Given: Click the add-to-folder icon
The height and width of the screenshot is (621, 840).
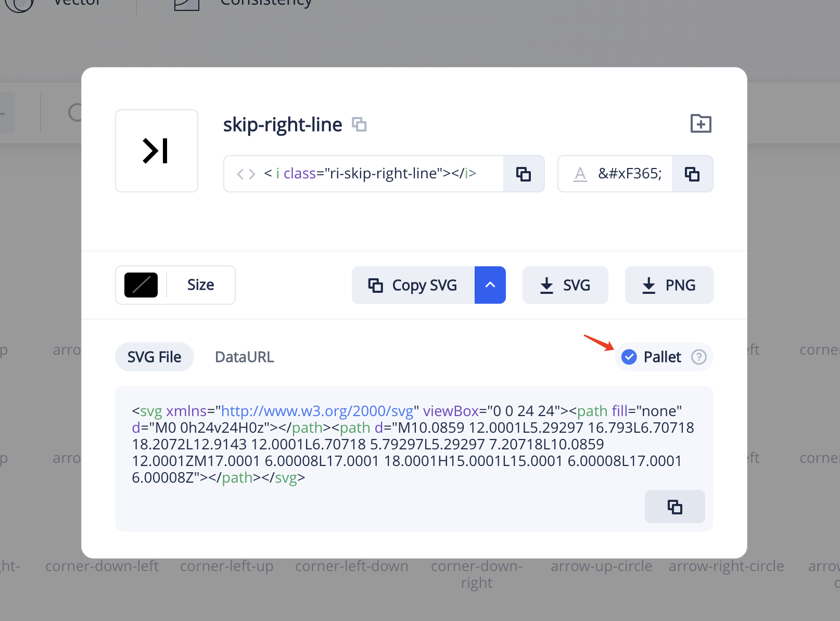Looking at the screenshot, I should click(701, 123).
